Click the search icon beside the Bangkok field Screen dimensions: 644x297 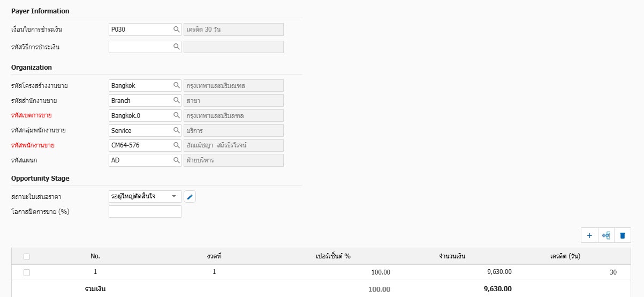tap(176, 85)
